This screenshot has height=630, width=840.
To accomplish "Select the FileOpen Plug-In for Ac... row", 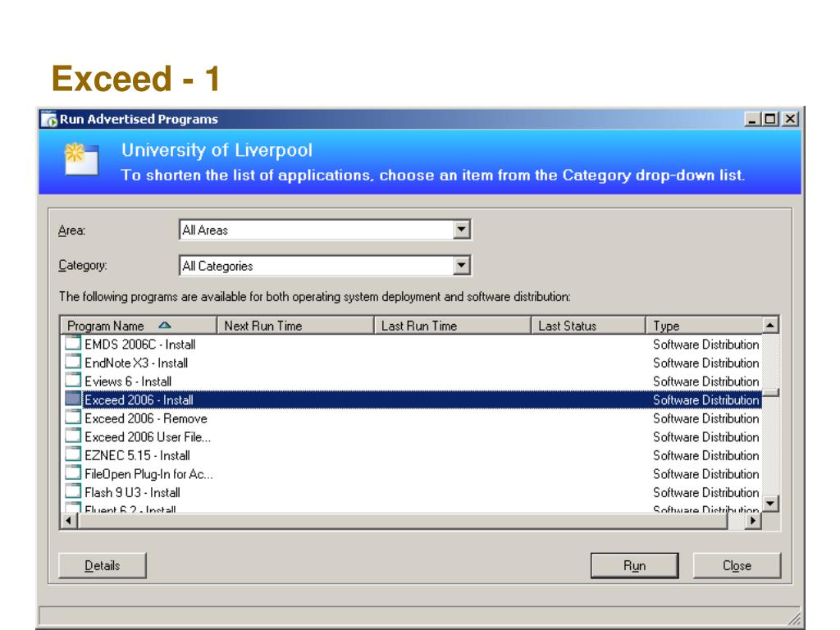I will (x=412, y=473).
